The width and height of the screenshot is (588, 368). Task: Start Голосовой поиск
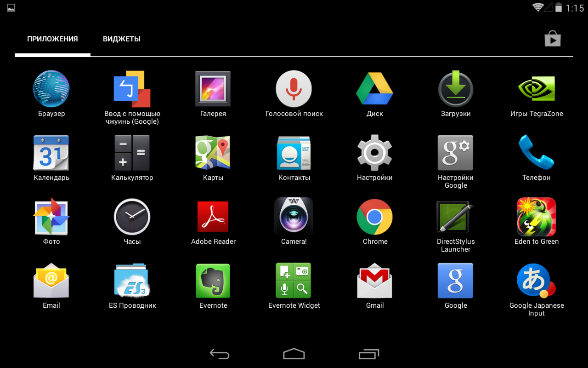click(294, 89)
